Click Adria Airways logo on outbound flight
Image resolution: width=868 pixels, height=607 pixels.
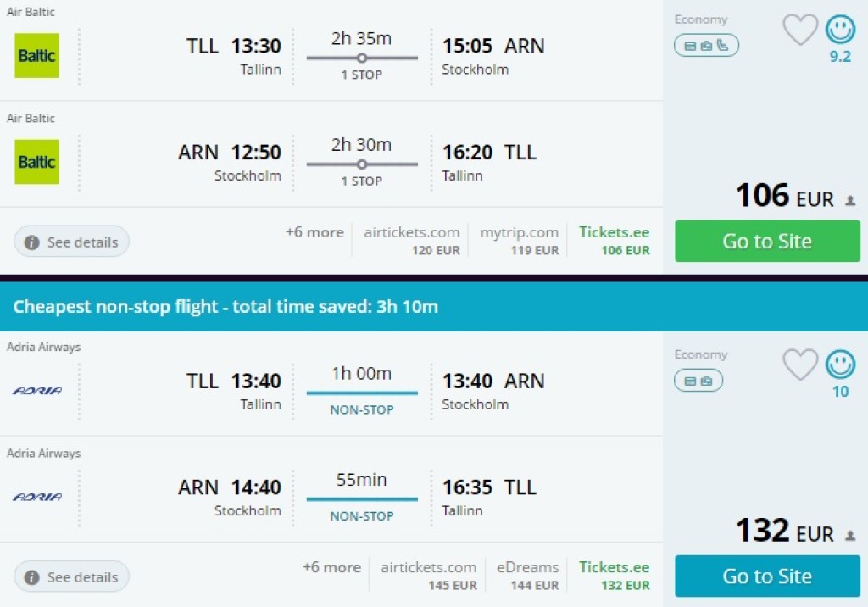[37, 391]
